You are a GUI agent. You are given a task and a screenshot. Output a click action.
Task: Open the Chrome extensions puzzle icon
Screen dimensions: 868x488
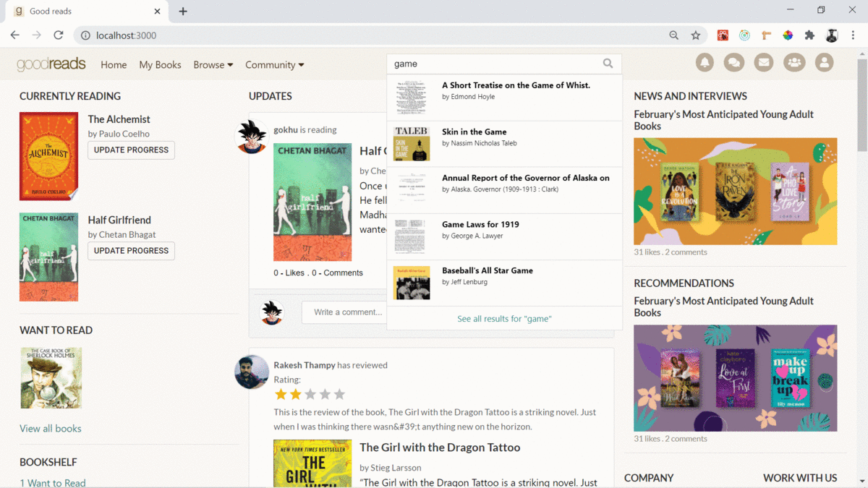tap(809, 35)
